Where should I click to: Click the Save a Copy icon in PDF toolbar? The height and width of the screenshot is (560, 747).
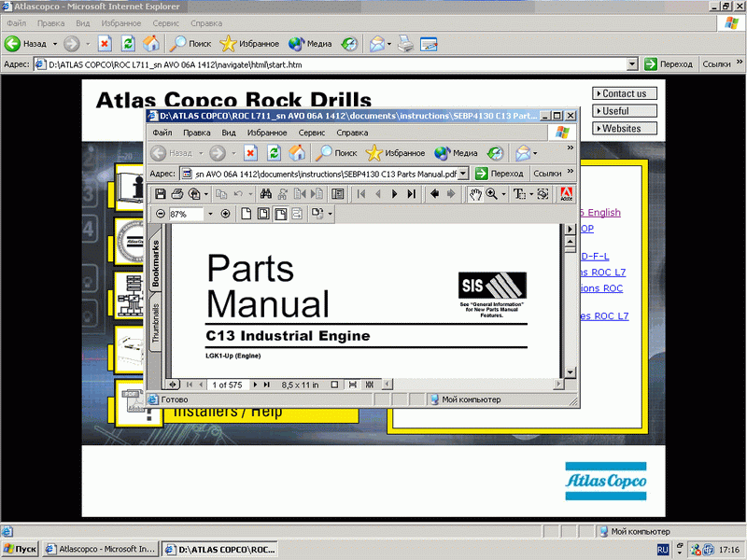161,194
